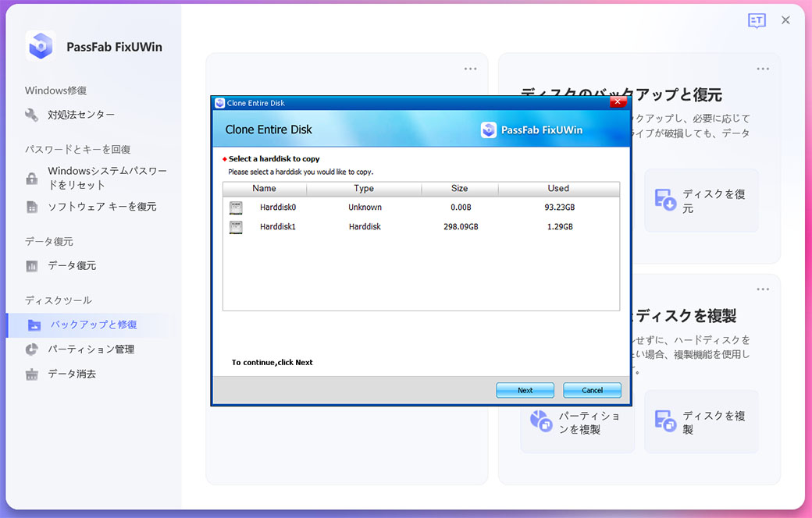Click the Harddisk0 drive icon in the list

pos(237,208)
